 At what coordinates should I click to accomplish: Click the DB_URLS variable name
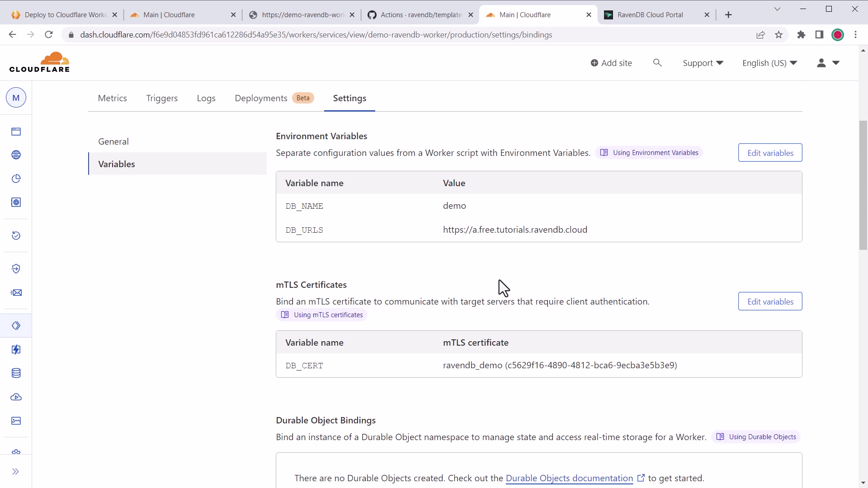(x=304, y=230)
